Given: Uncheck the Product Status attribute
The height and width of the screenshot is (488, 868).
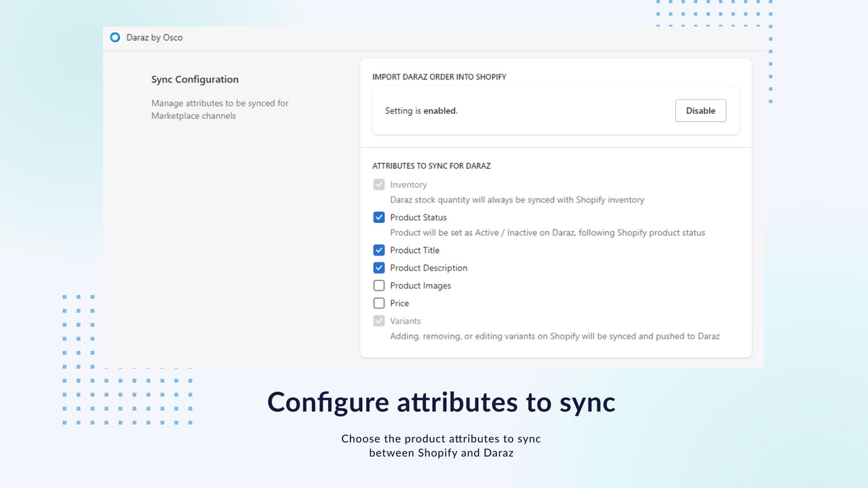Looking at the screenshot, I should pos(379,217).
